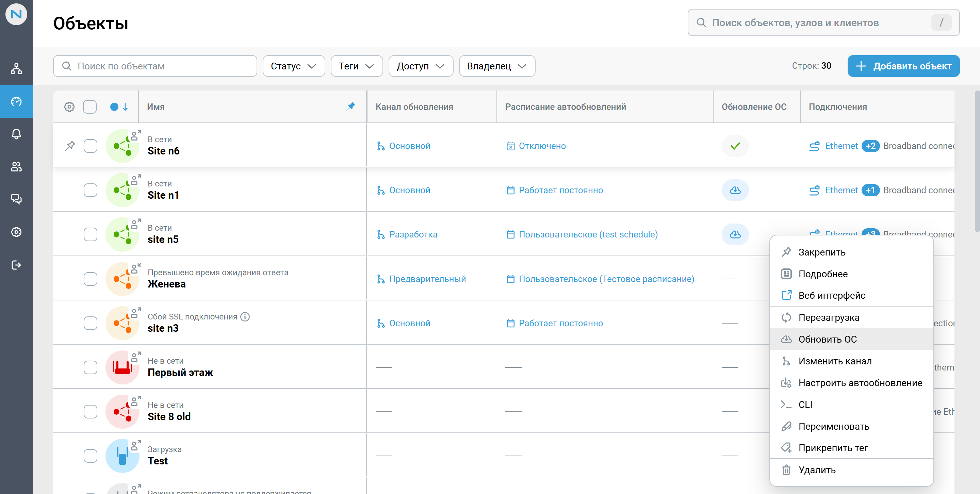Click site n5 OS update cloud icon
980x494 pixels.
pyautogui.click(x=735, y=234)
